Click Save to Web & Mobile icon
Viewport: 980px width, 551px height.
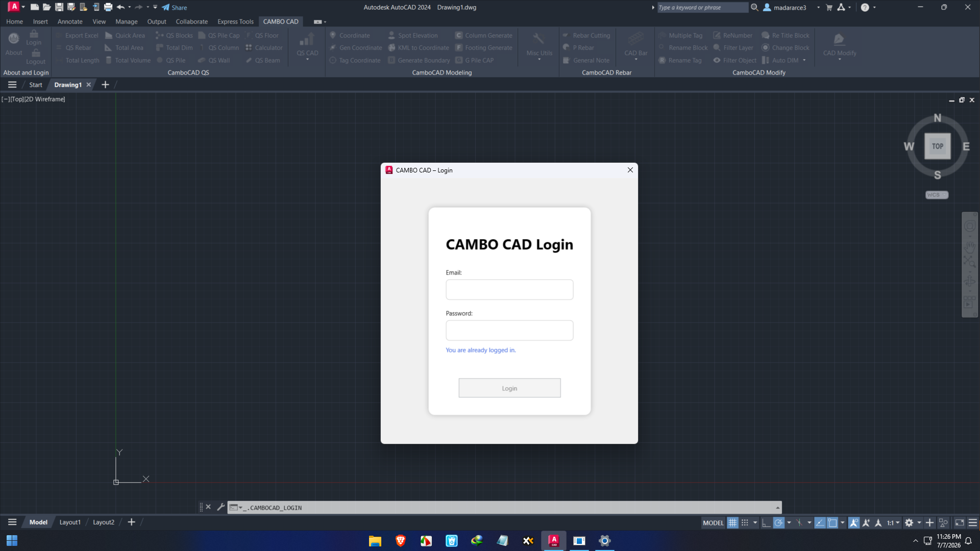[x=95, y=7]
